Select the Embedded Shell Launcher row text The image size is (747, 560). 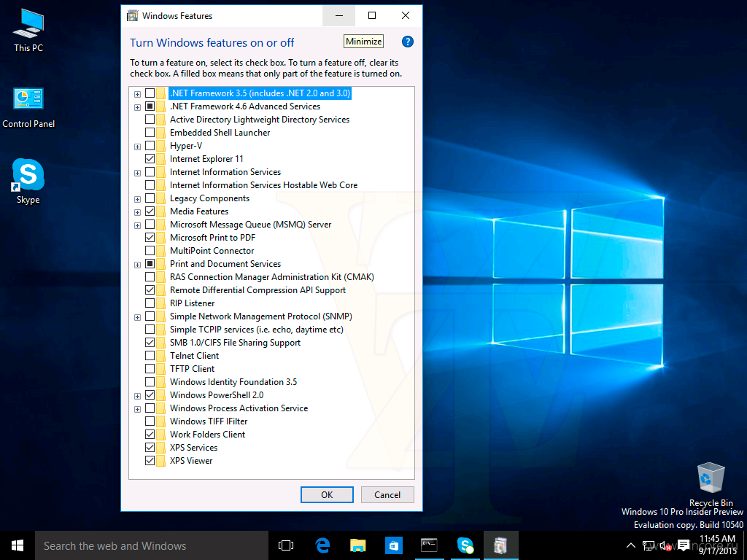pos(220,133)
